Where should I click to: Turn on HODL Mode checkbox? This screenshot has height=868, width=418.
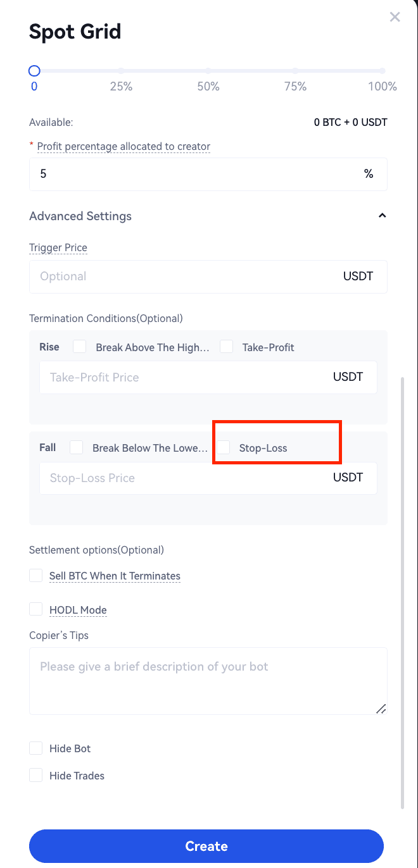(36, 609)
